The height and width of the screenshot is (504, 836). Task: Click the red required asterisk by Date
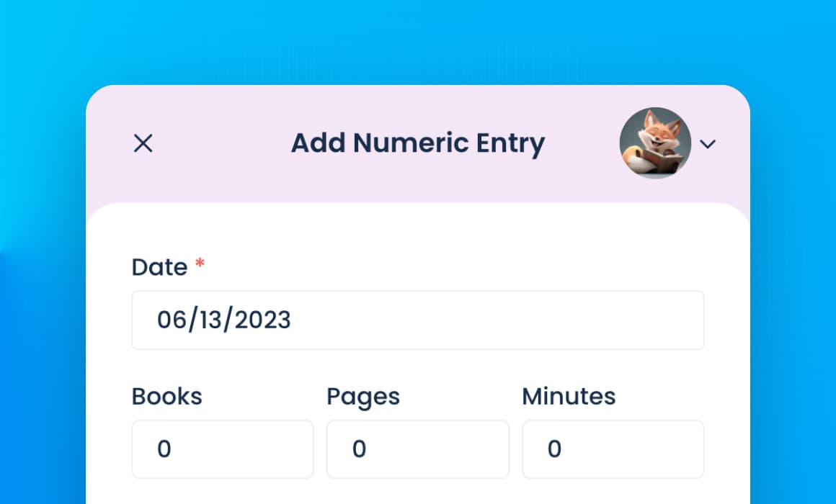click(x=200, y=264)
